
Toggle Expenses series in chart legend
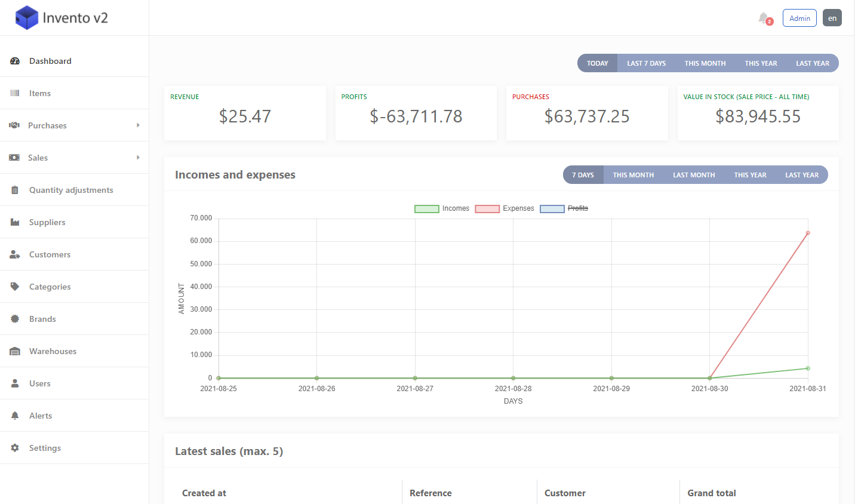coord(505,208)
